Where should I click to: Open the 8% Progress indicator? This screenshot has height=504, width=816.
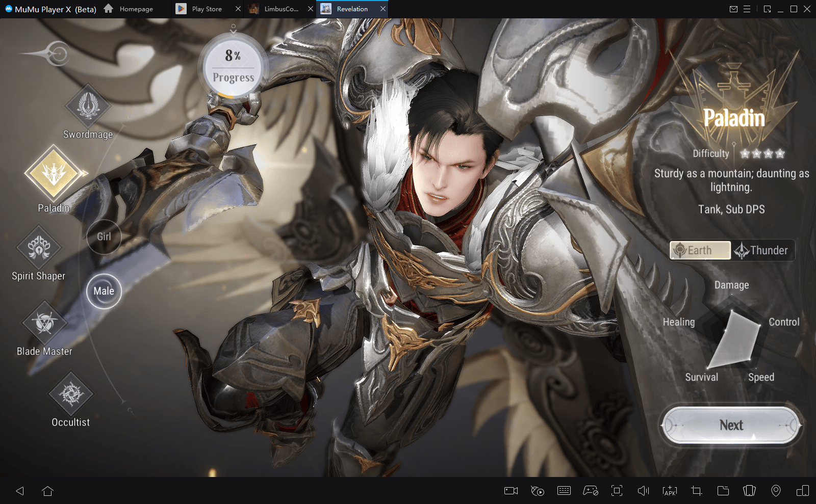coord(233,68)
